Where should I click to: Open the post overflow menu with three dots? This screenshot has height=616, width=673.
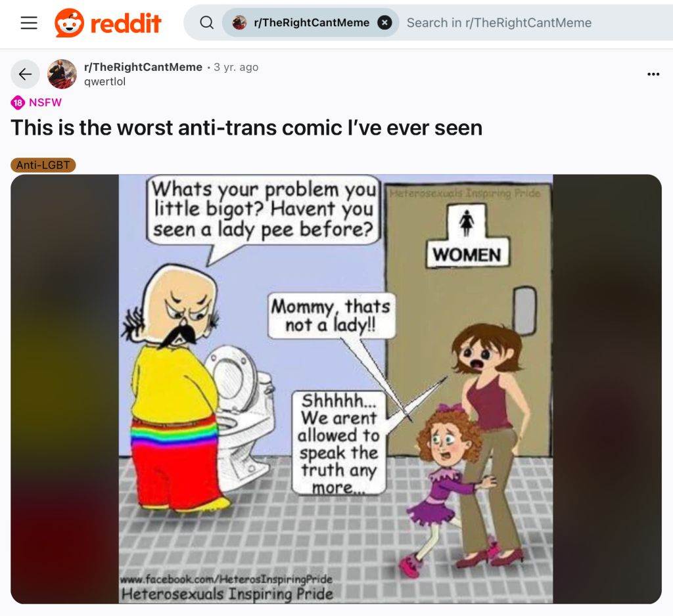653,74
